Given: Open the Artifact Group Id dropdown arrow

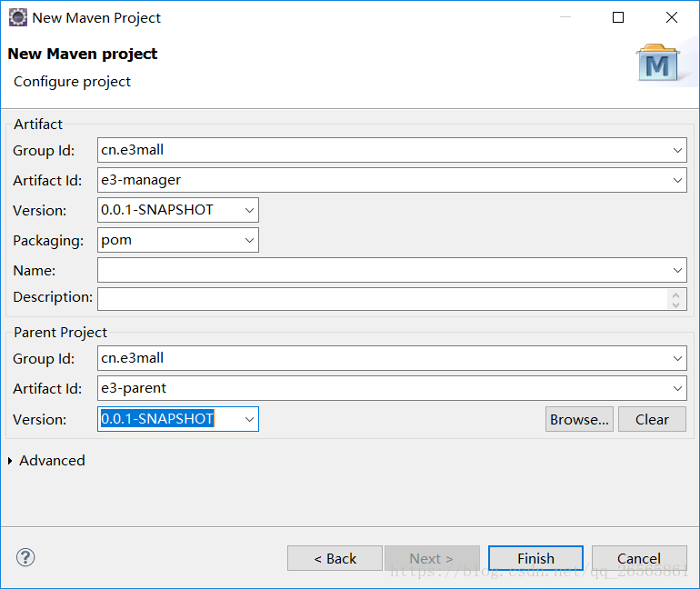Looking at the screenshot, I should [x=677, y=150].
